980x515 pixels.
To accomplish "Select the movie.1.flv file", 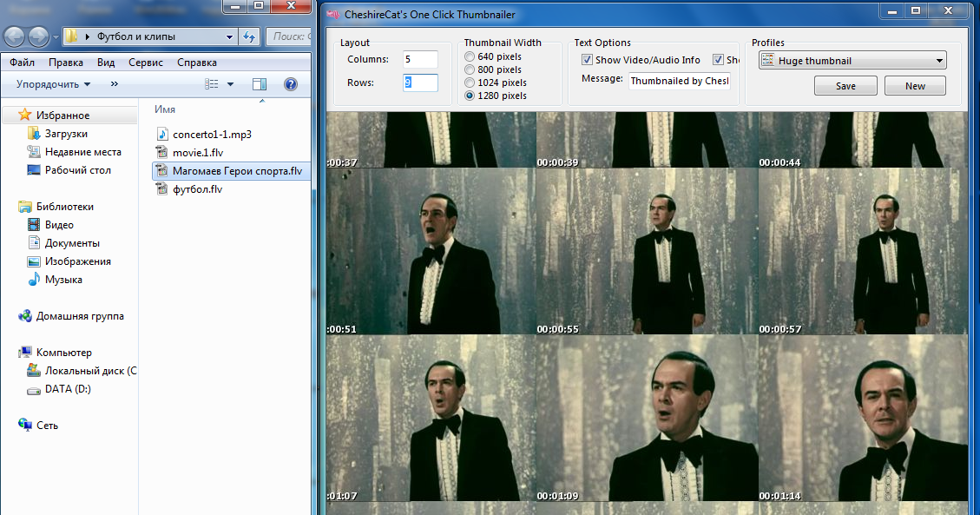I will tap(198, 153).
